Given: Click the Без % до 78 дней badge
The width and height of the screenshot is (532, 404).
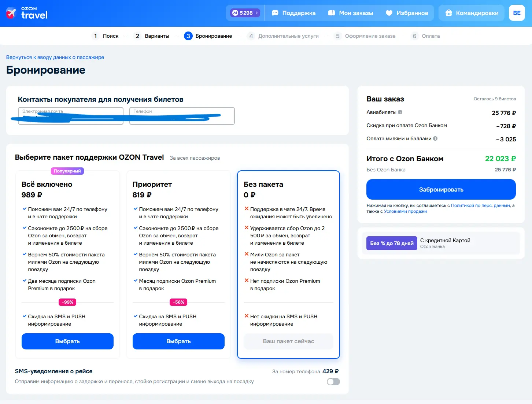Looking at the screenshot, I should [392, 243].
